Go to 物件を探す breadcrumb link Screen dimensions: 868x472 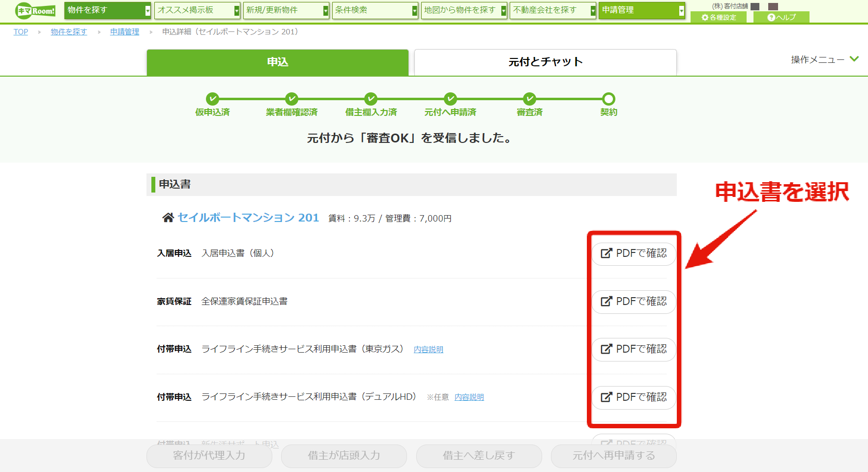[69, 32]
